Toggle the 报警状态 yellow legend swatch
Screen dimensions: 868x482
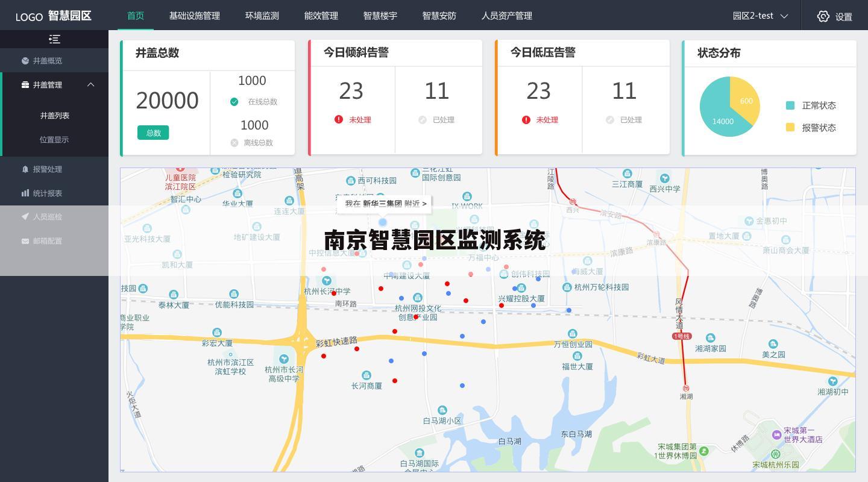(790, 127)
